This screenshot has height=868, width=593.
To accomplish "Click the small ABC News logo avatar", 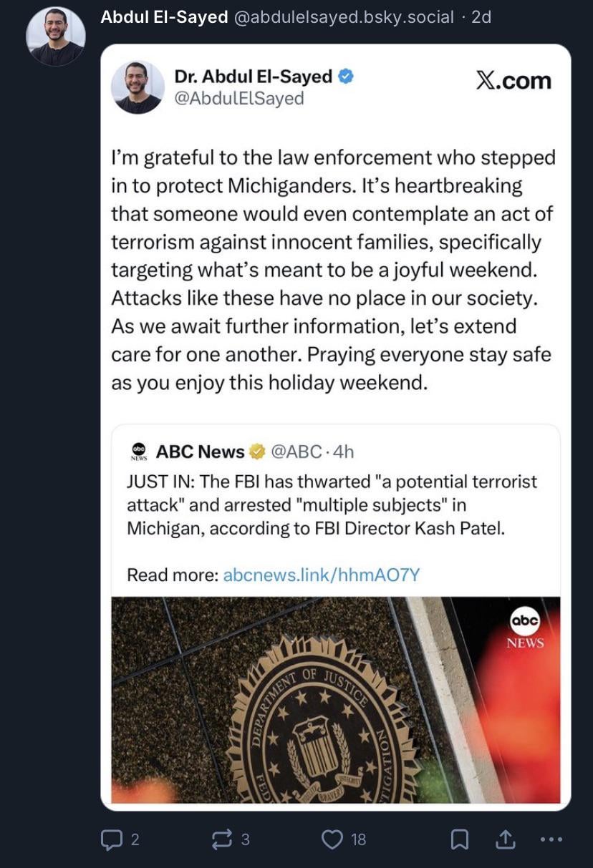I will 138,452.
